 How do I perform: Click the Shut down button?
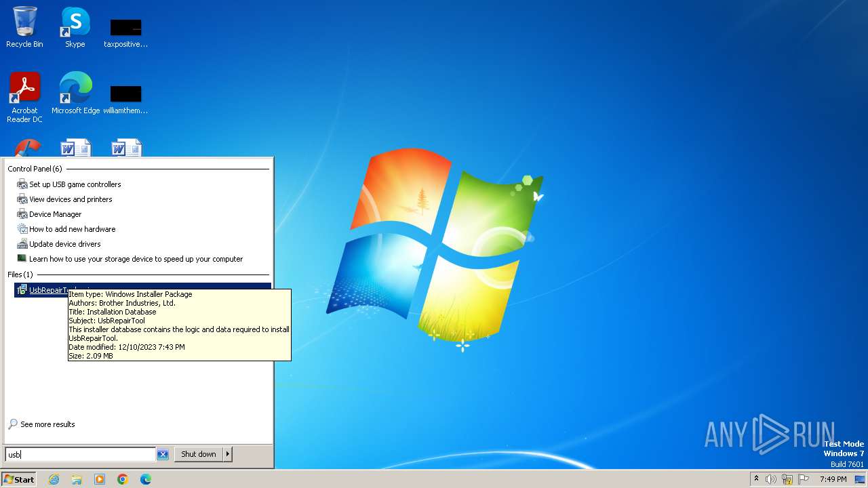[198, 454]
